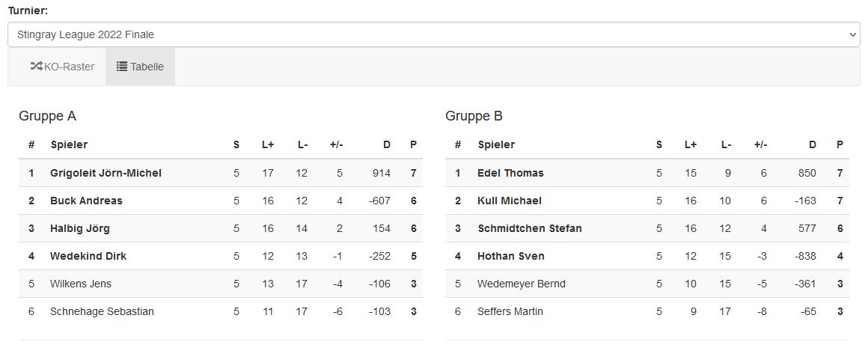Choose Wedekind Dirk in the table
868x345 pixels.
[x=88, y=256]
